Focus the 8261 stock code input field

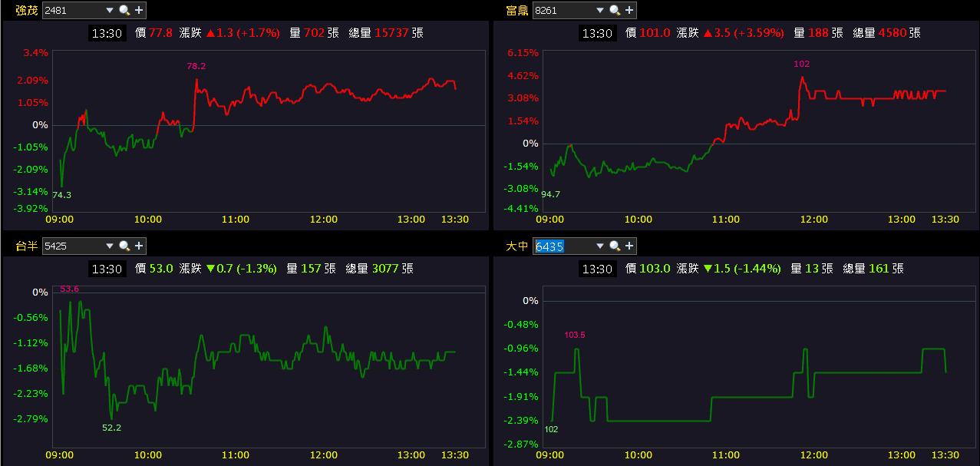pos(562,10)
